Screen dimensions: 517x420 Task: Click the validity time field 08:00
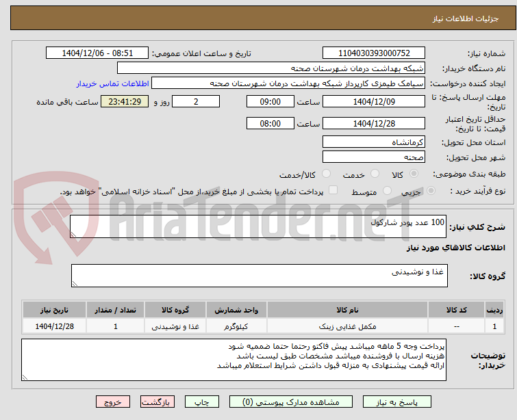(270, 124)
